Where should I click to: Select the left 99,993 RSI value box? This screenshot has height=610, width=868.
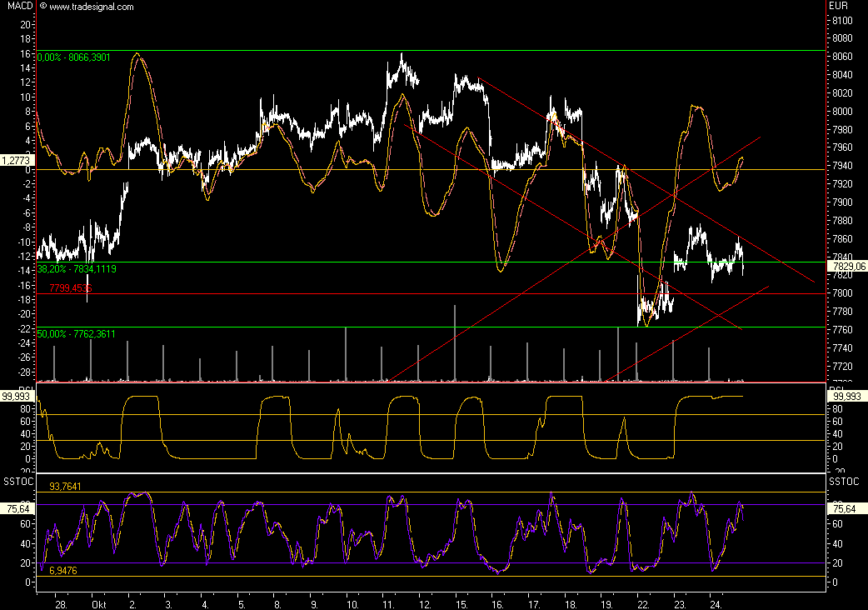[x=17, y=397]
